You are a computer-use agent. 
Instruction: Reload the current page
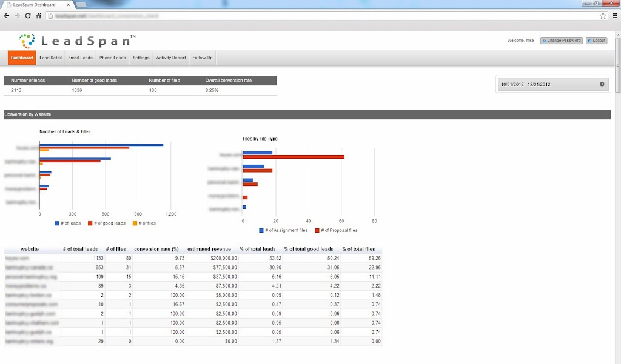coord(28,16)
